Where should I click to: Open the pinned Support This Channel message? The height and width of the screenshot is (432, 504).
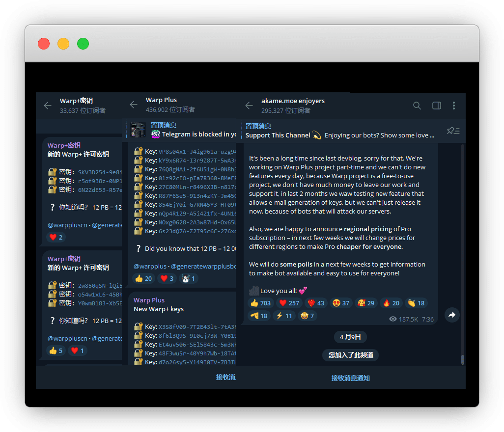pos(340,131)
